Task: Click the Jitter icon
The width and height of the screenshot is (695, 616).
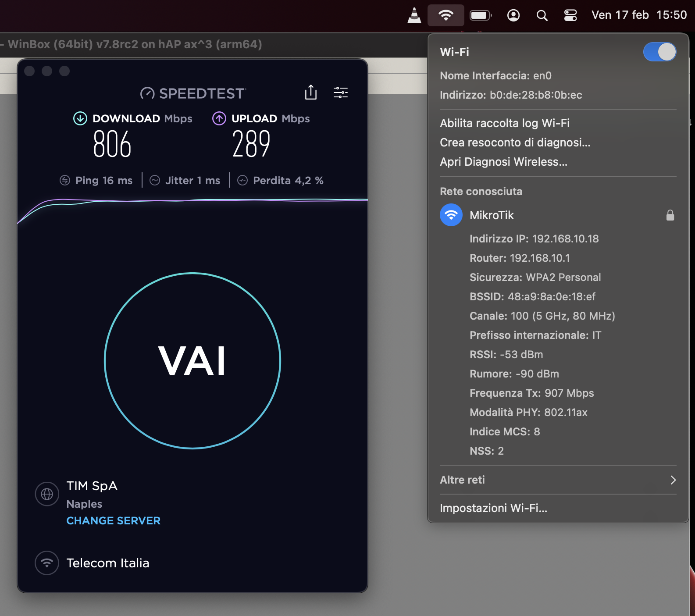Action: point(155,180)
